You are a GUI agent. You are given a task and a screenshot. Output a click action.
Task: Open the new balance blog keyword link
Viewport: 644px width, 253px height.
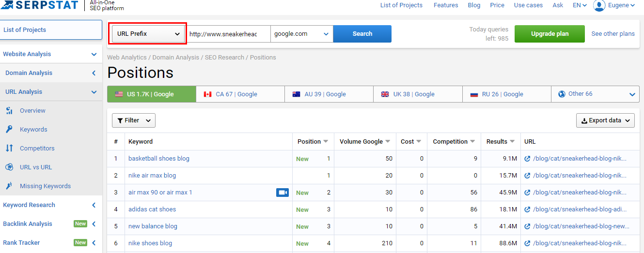click(x=153, y=226)
